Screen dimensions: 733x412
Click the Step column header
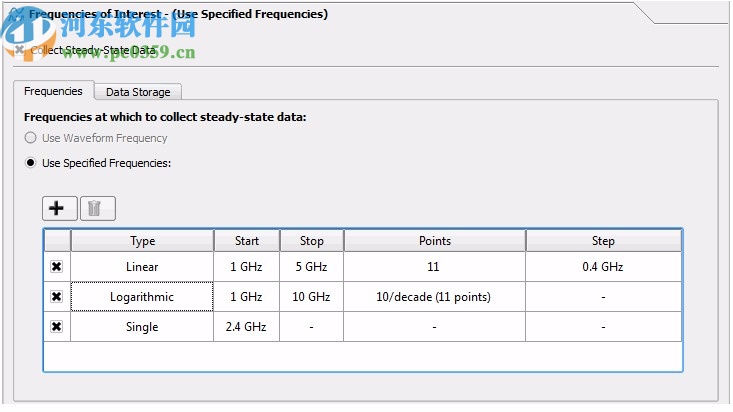[603, 241]
